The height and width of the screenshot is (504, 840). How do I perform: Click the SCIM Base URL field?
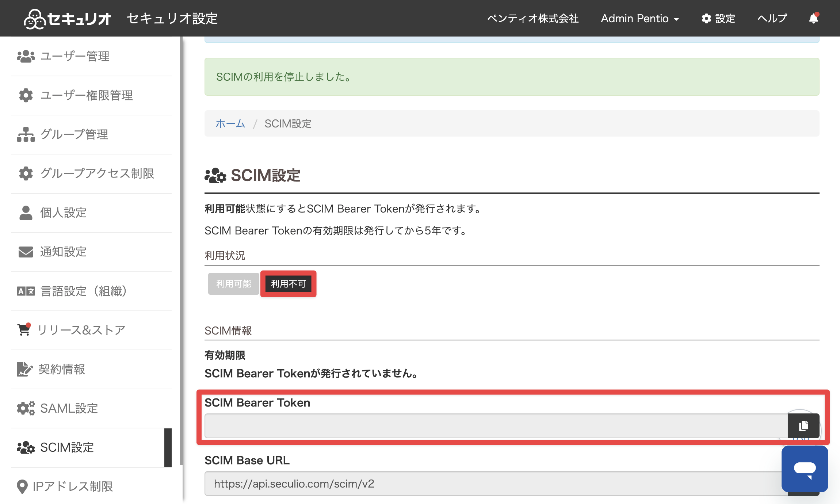click(x=496, y=484)
